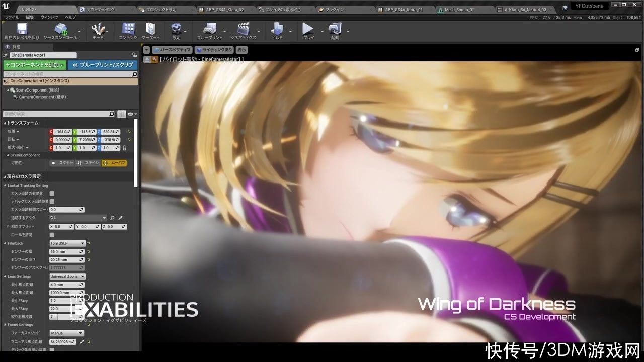Screen dimensions: 644x362
Task: Click the details search magnifier icon
Action: pos(112,114)
